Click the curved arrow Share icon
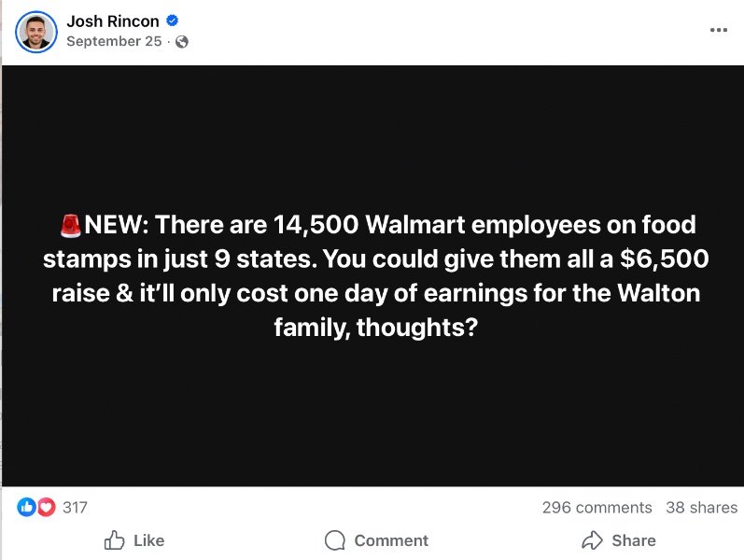Image resolution: width=744 pixels, height=560 pixels. coord(592,540)
